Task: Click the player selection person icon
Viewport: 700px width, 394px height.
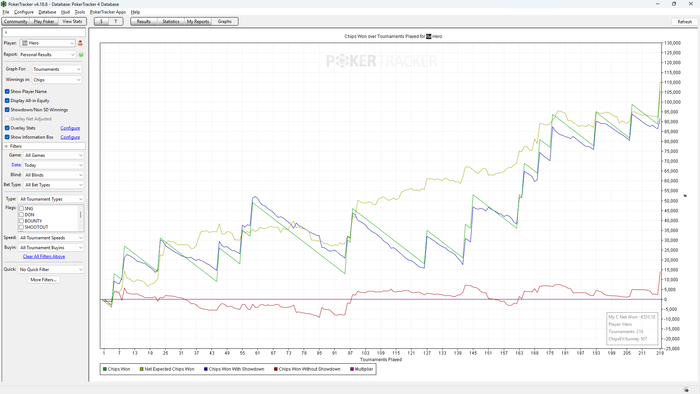Action: point(80,43)
